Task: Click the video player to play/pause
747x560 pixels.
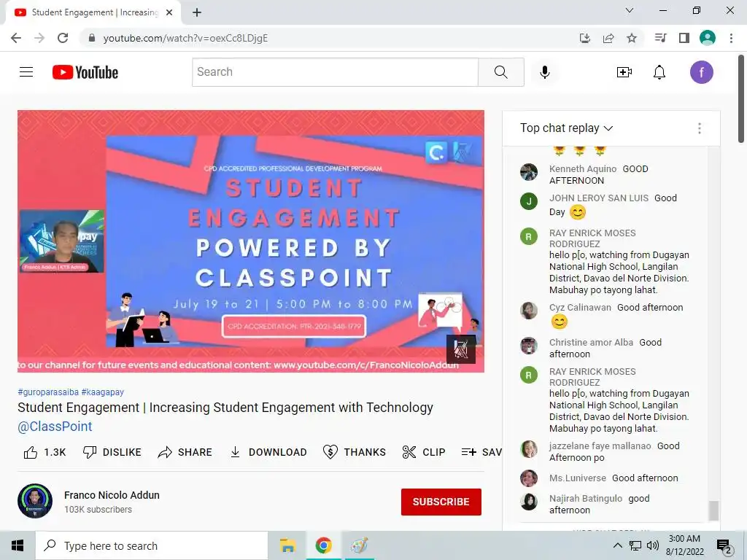Action: [x=251, y=241]
